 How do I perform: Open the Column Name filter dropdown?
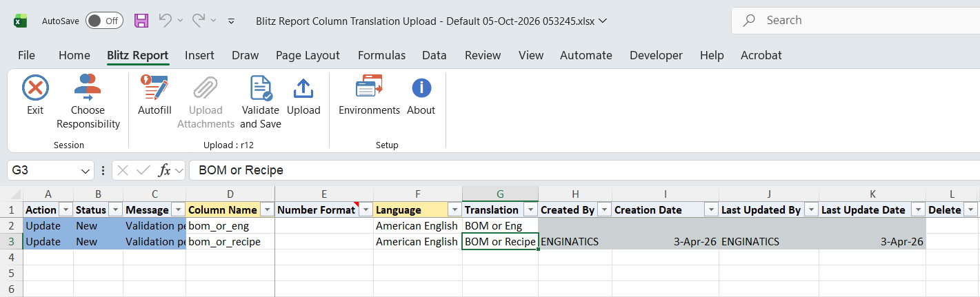[x=267, y=209]
